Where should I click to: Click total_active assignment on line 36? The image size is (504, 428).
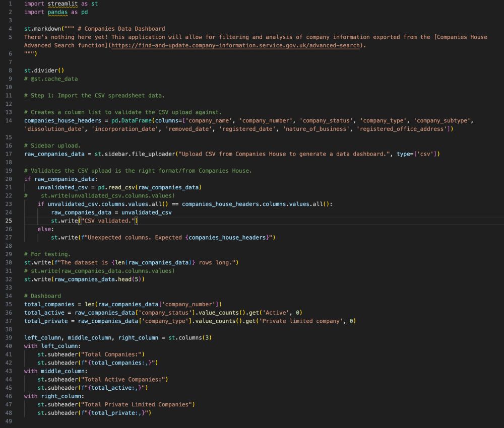click(163, 313)
